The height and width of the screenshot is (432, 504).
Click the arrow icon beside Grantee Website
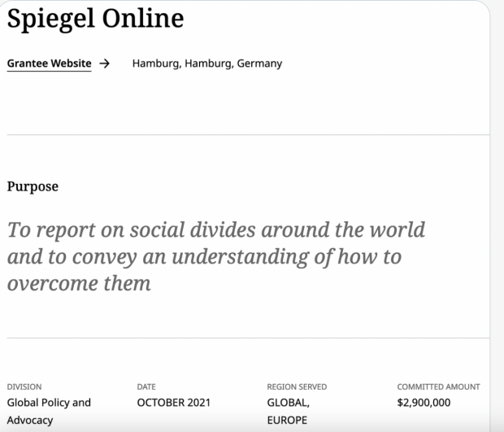(x=104, y=64)
